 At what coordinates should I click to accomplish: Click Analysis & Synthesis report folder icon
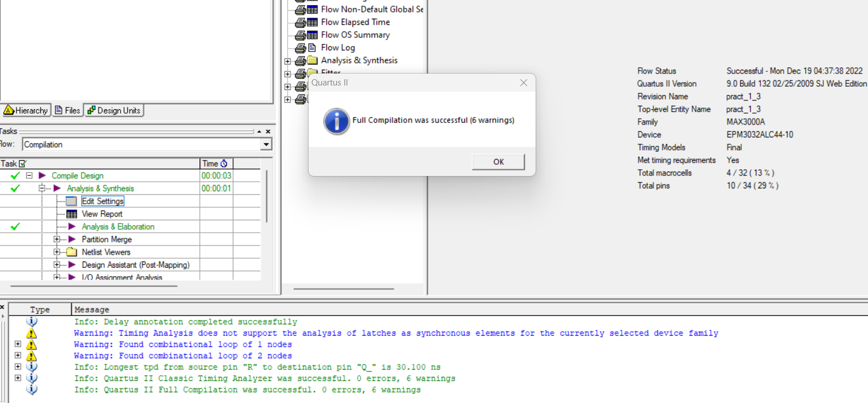313,60
